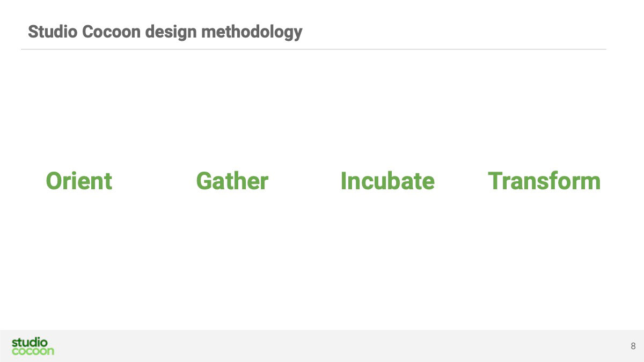Click the gray footer bar center

(x=322, y=346)
